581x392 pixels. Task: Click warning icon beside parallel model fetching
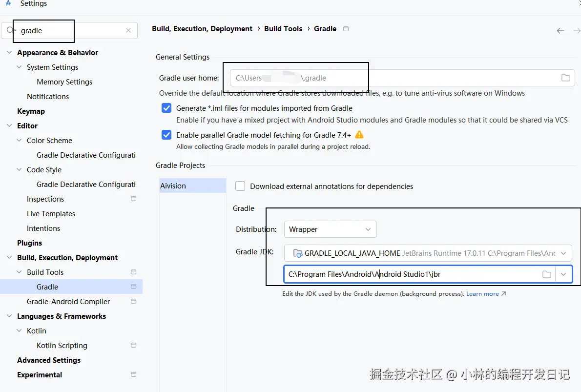(359, 135)
